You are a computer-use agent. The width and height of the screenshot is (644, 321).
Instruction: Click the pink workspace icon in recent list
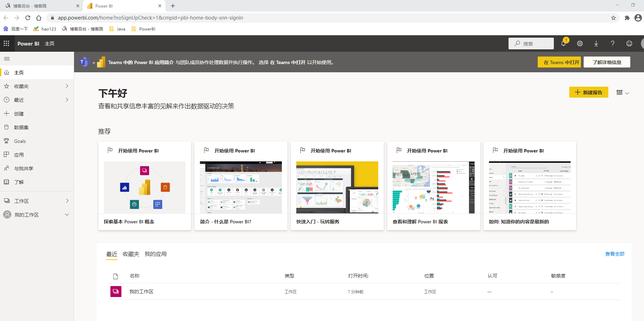(x=116, y=292)
